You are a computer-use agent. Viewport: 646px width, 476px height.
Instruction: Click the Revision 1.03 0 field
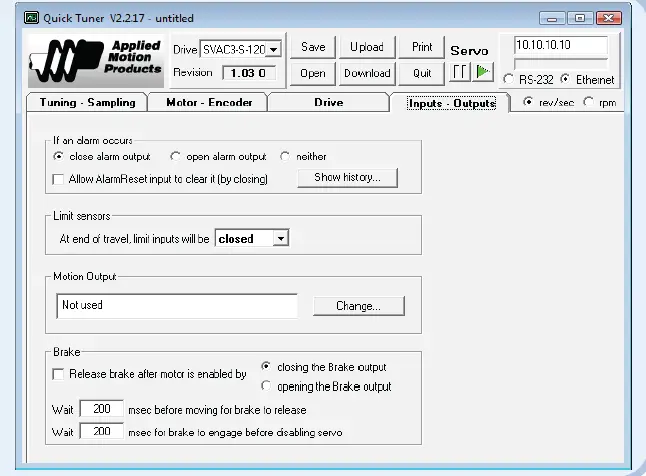click(x=249, y=73)
